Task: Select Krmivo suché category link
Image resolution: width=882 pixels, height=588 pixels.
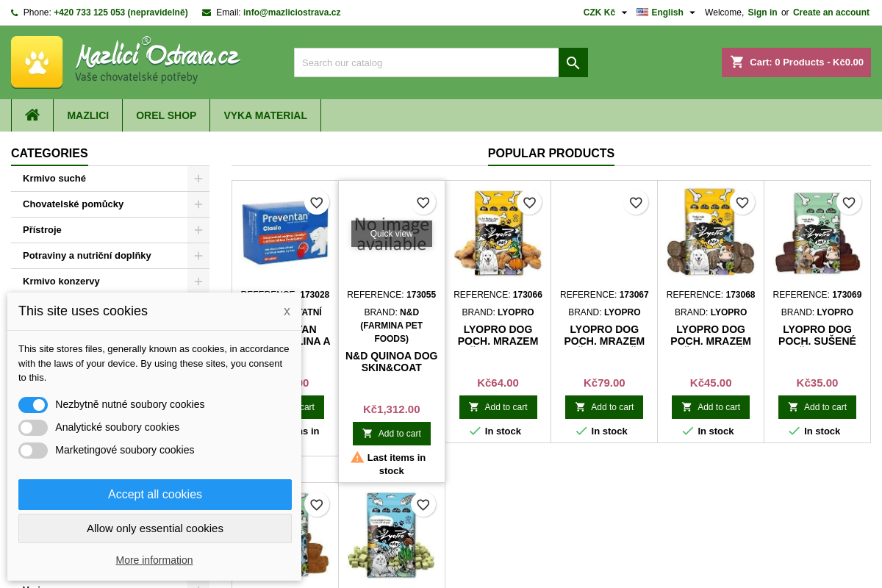Action: coord(54,179)
